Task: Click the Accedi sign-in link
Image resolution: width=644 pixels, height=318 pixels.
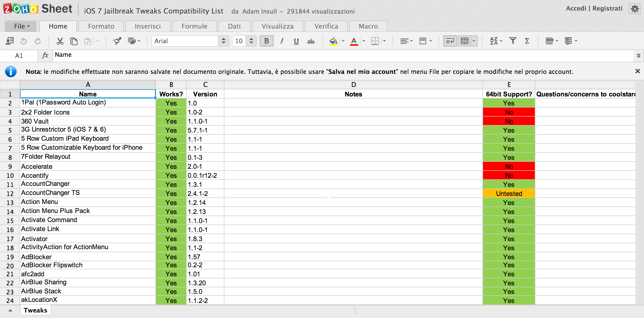Action: [x=576, y=9]
